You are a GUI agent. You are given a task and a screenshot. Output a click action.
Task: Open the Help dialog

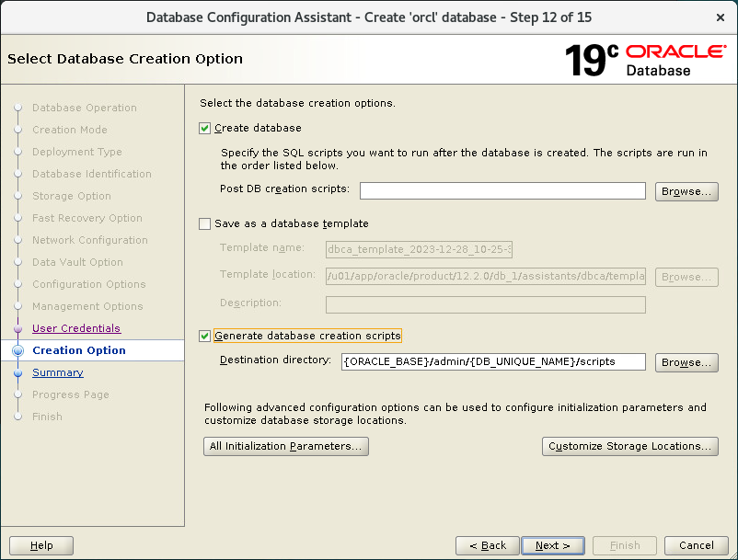41,545
